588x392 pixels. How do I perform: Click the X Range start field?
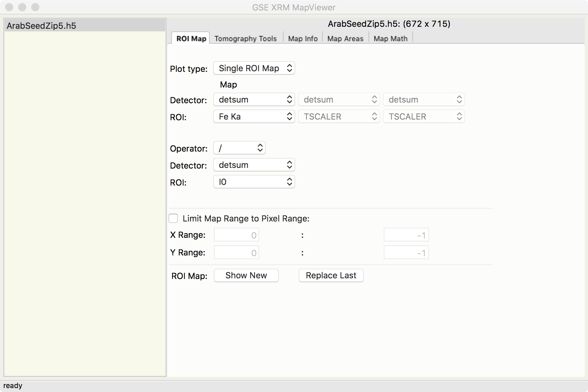237,235
